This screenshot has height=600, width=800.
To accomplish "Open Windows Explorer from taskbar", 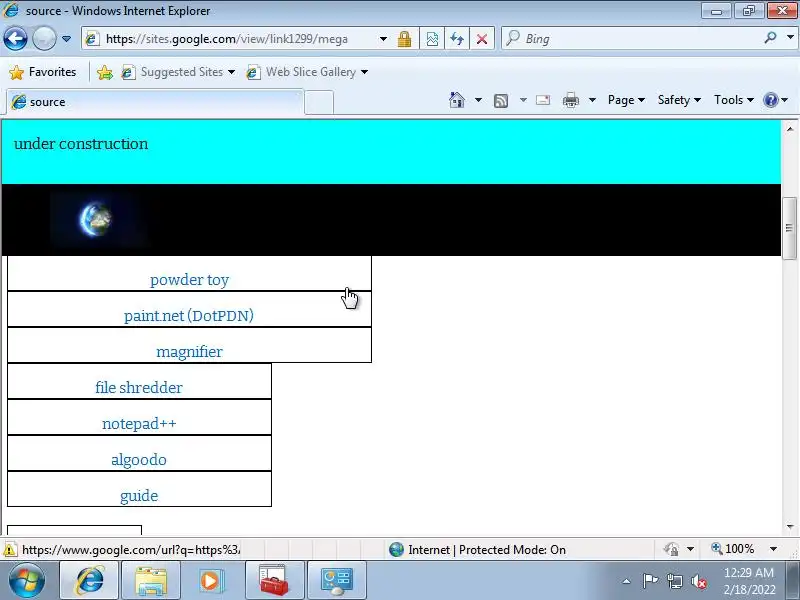I will coord(151,580).
